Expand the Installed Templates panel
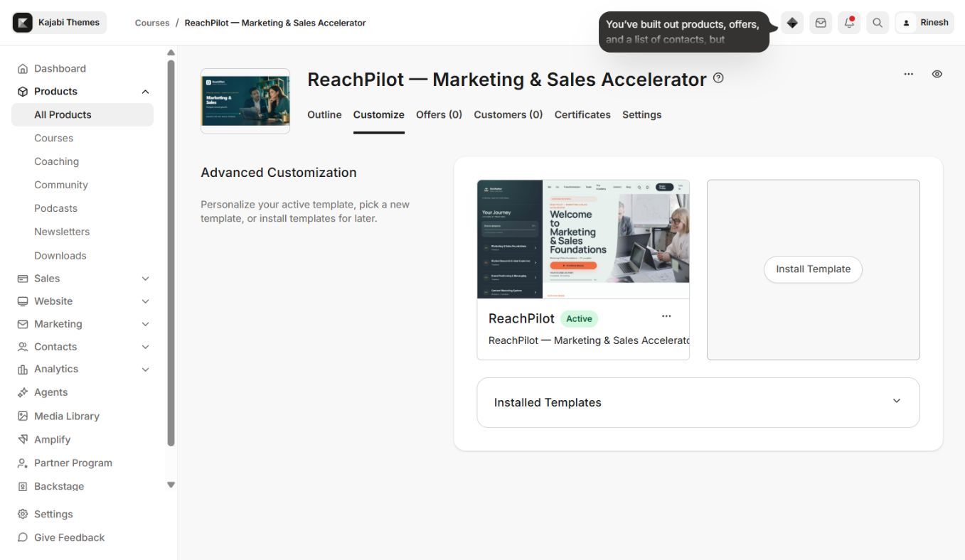The width and height of the screenshot is (965, 560). 698,402
